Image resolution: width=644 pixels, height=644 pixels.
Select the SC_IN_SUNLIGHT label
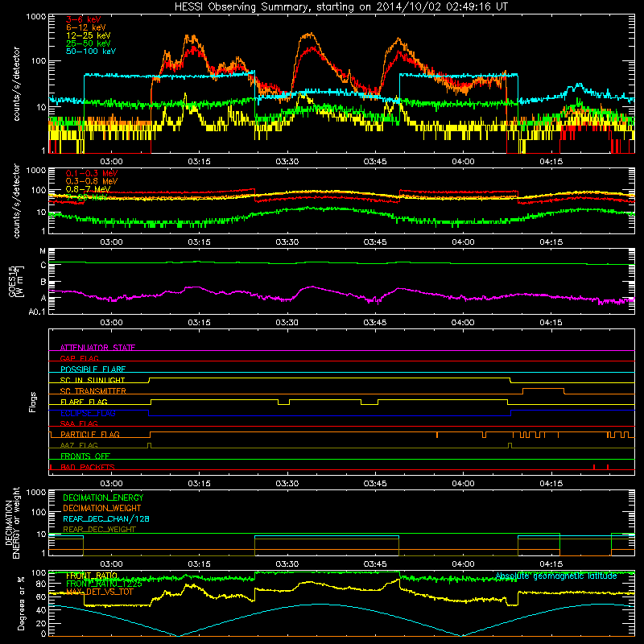pyautogui.click(x=93, y=380)
